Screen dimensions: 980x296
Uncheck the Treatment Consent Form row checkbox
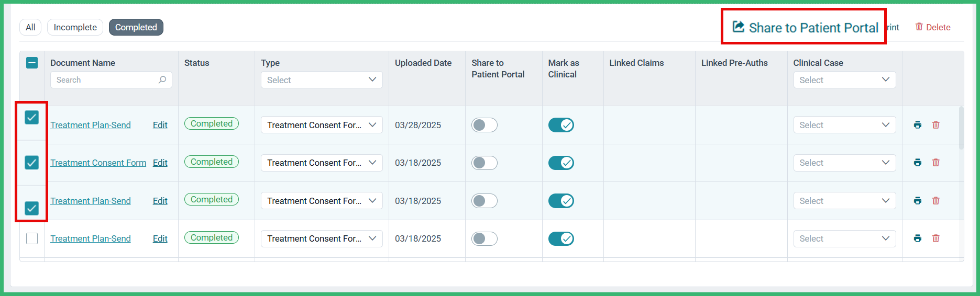click(x=32, y=163)
